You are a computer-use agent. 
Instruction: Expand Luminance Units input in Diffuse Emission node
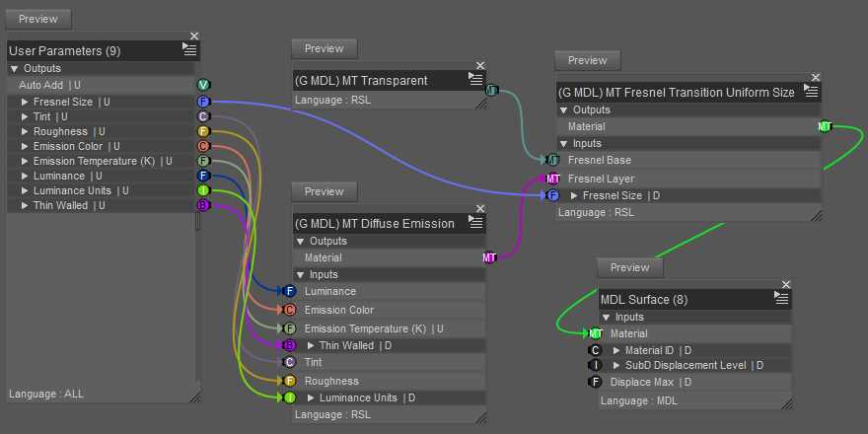pyautogui.click(x=311, y=398)
